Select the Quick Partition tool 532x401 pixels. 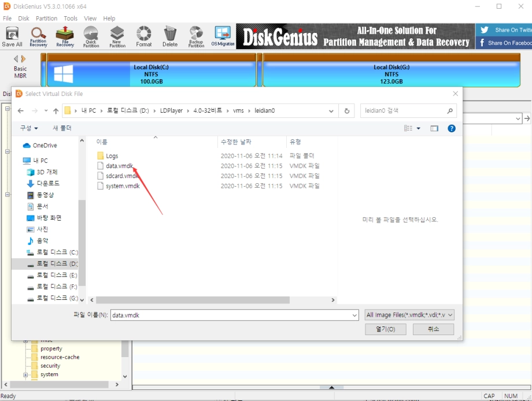coord(91,36)
